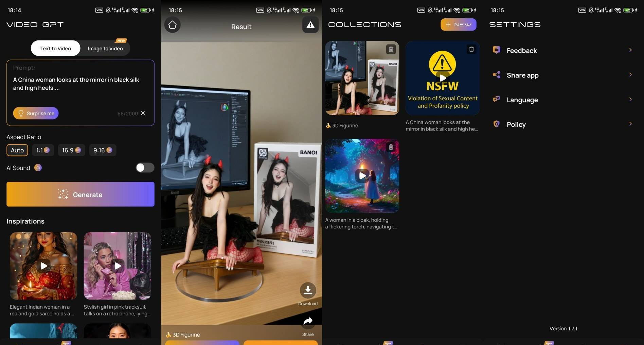Tap the Language translate icon
644x345 pixels.
496,99
